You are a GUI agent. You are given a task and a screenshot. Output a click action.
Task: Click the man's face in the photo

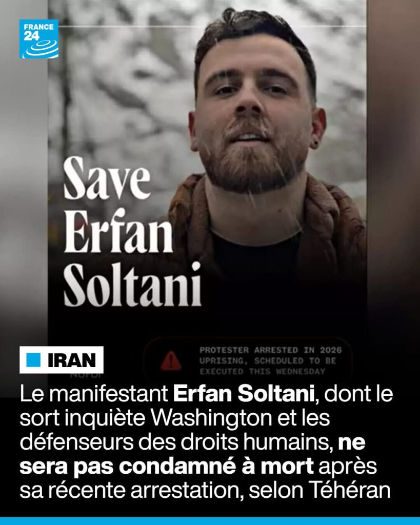point(254,107)
